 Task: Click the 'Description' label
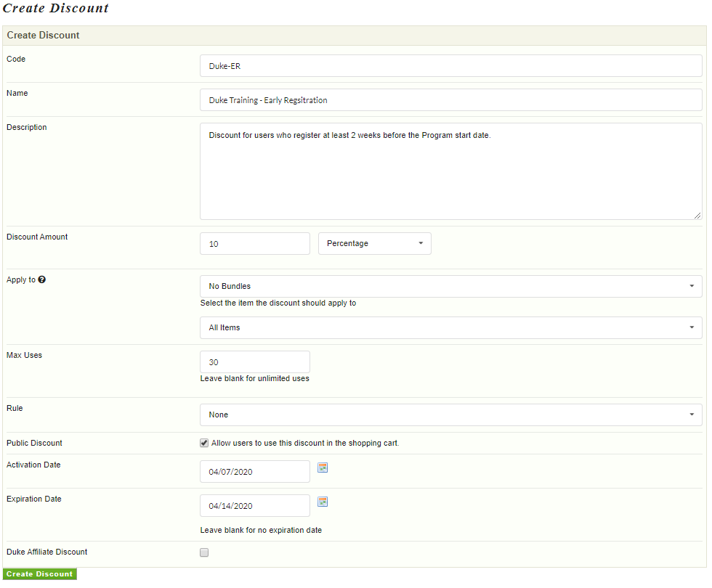(x=26, y=127)
